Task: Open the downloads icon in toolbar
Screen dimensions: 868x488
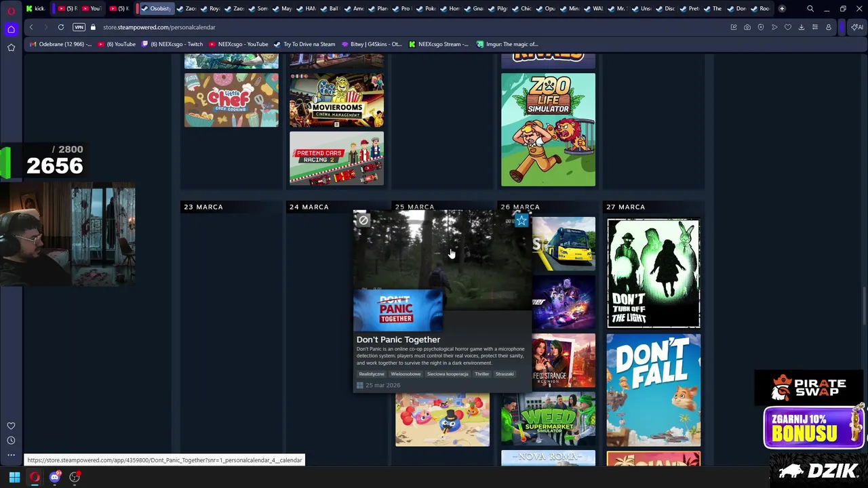Action: (x=802, y=27)
